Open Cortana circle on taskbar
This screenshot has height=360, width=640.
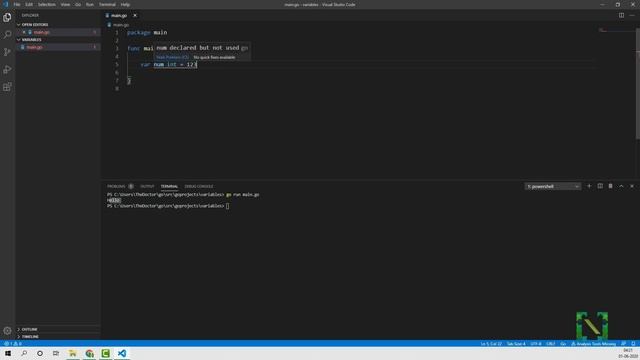40,353
